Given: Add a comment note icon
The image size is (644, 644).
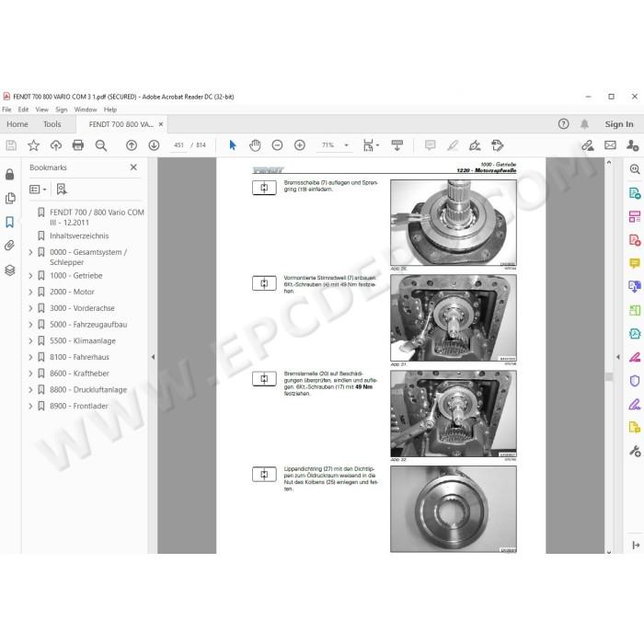Looking at the screenshot, I should (x=430, y=145).
